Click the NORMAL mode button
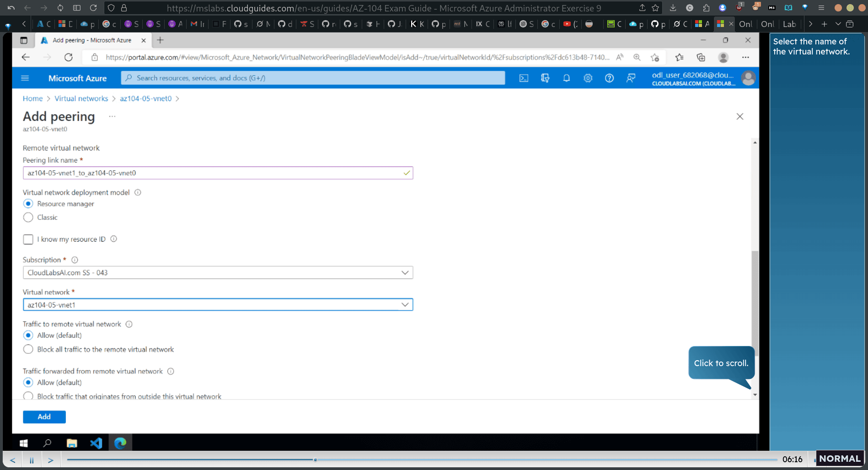The width and height of the screenshot is (868, 470). pyautogui.click(x=840, y=459)
